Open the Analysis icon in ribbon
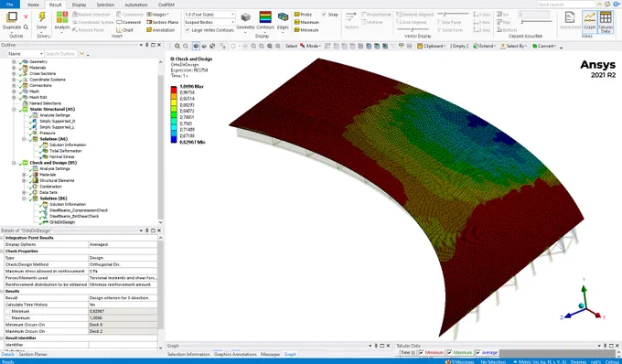The image size is (622, 364). 62,17
